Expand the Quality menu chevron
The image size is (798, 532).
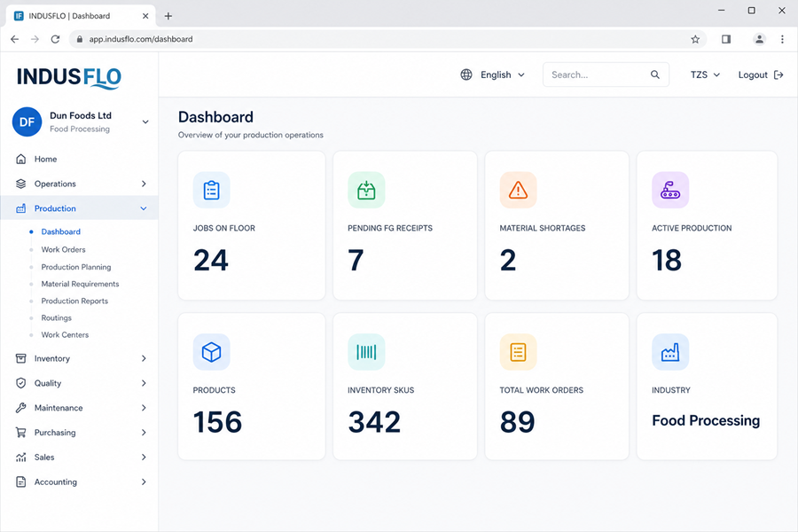(x=144, y=383)
